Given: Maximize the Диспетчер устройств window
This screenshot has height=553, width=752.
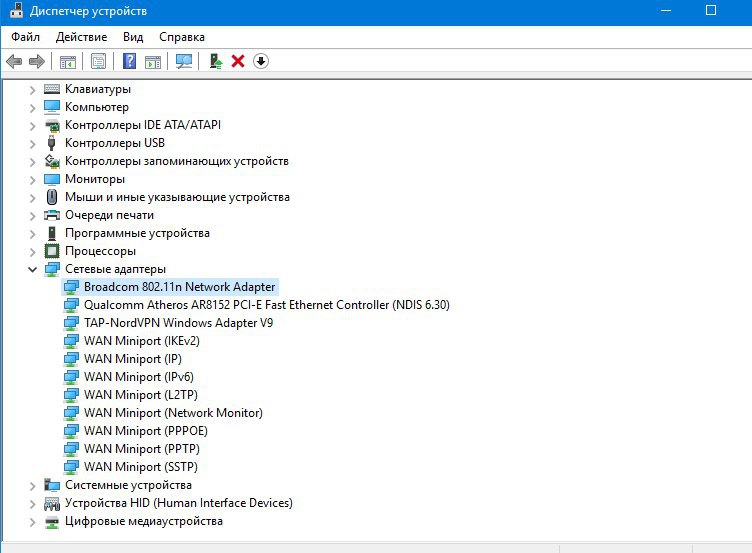Looking at the screenshot, I should [711, 11].
